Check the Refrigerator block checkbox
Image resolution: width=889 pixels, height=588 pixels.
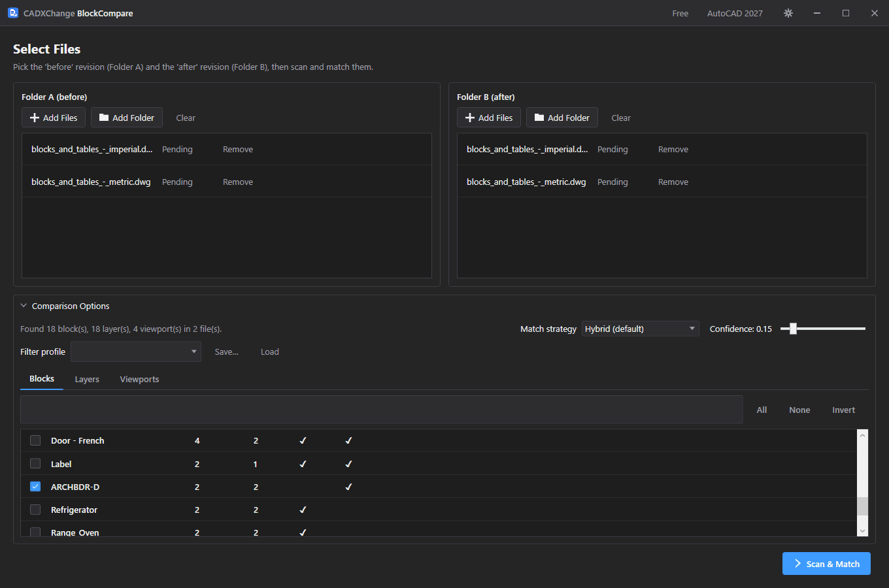[35, 510]
